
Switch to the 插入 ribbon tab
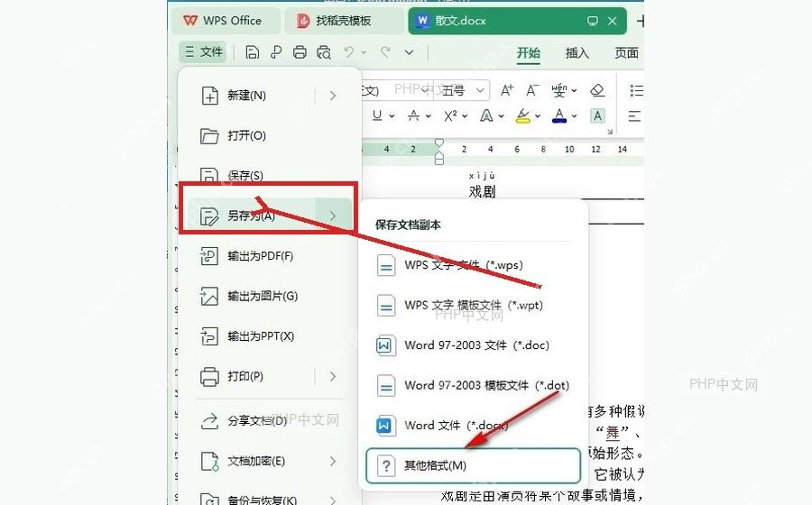[577, 53]
